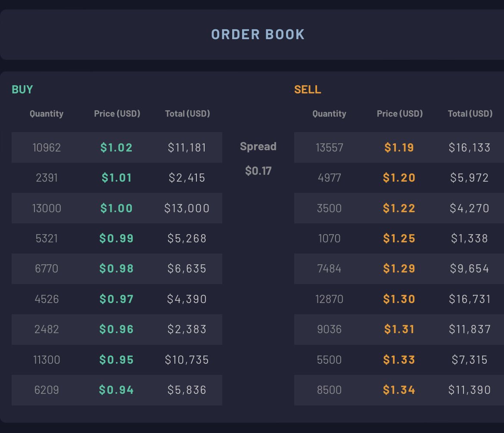504x433 pixels.
Task: Select buy price $0.94
Action: tap(116, 390)
